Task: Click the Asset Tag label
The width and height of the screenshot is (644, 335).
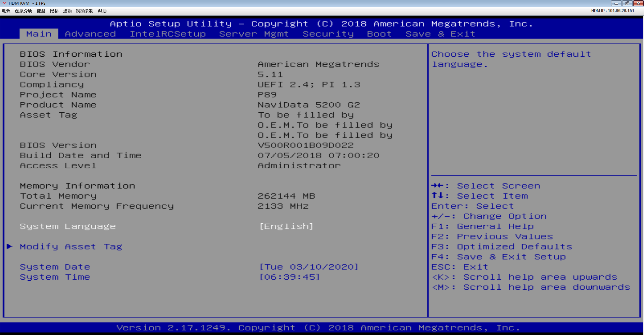Action: click(x=48, y=115)
